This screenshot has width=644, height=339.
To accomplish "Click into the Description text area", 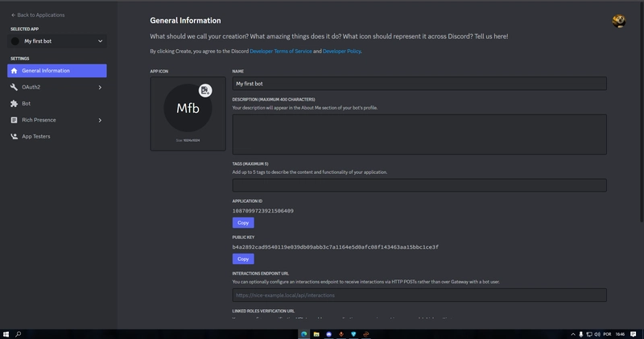I will coord(419,134).
